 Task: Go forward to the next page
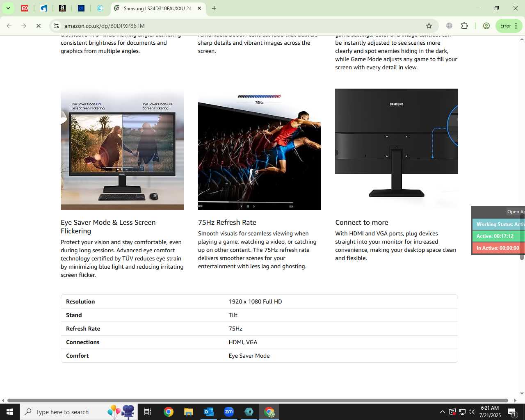[x=24, y=26]
